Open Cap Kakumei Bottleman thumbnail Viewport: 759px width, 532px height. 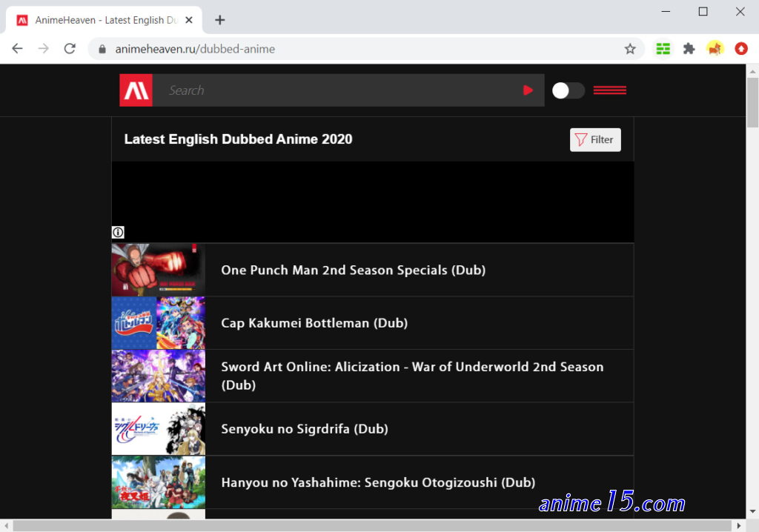click(x=159, y=323)
